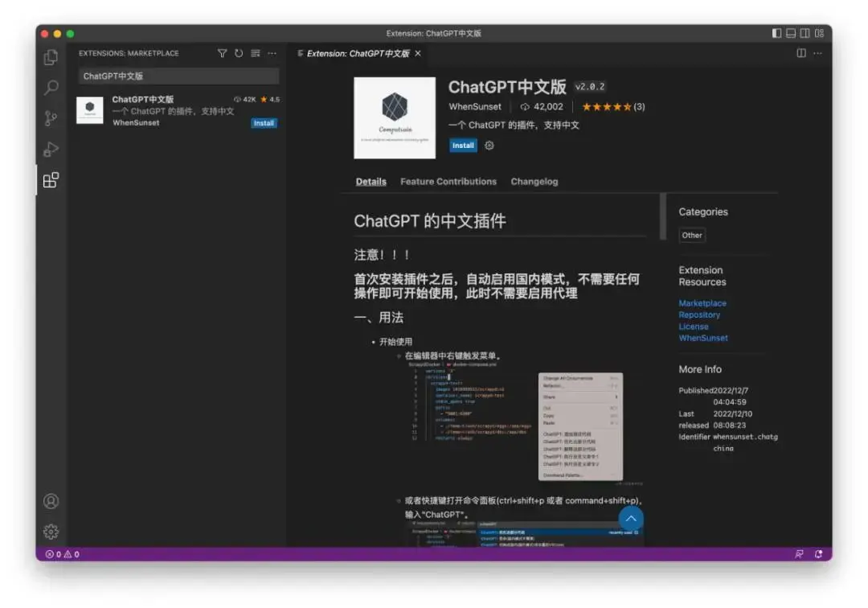868x608 pixels.
Task: Close the Extension: ChatGPT中文版 tab
Action: (x=418, y=53)
